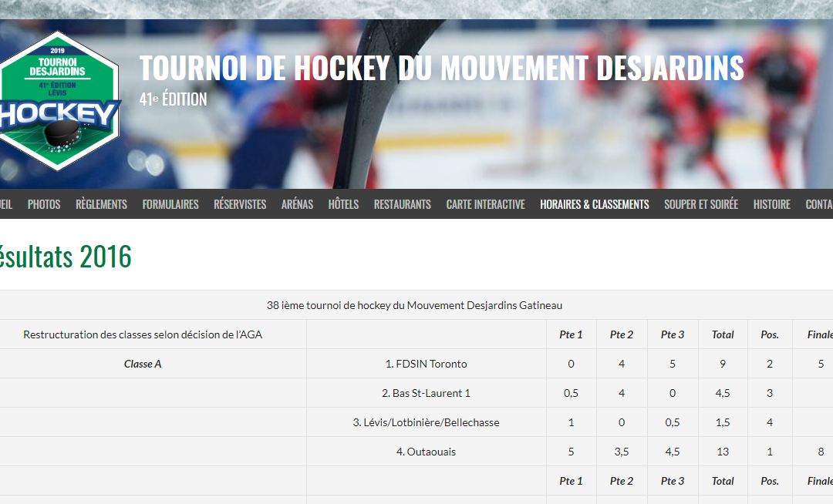Click Outaouais total value 13
833x504 pixels.
coord(723,452)
